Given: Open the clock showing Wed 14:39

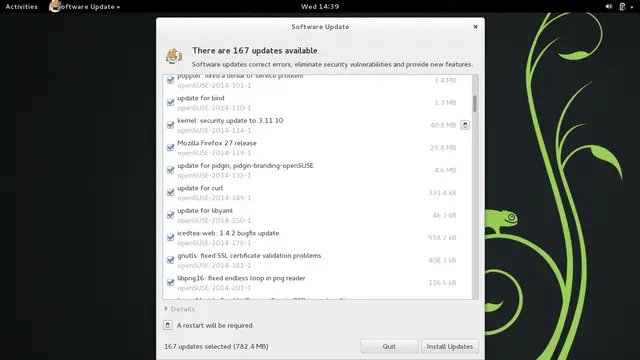Looking at the screenshot, I should tap(320, 7).
